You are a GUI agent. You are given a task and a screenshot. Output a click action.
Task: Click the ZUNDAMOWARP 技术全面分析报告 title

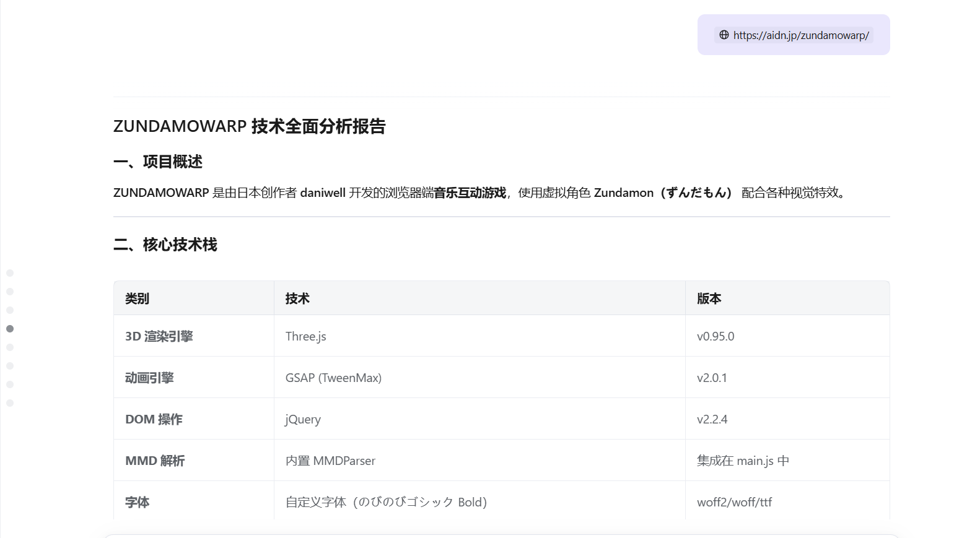(249, 126)
